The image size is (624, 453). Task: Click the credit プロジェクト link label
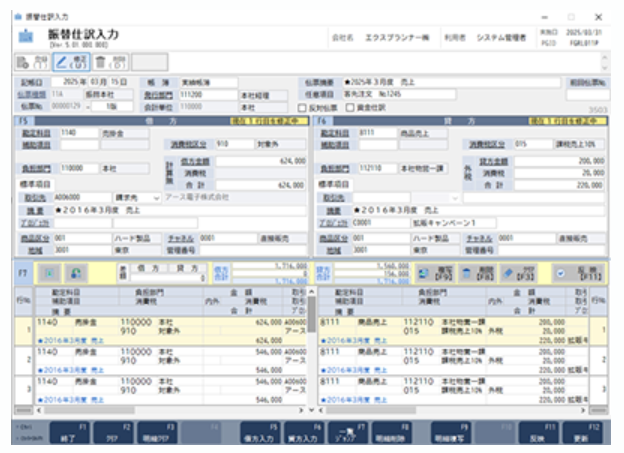(x=333, y=223)
